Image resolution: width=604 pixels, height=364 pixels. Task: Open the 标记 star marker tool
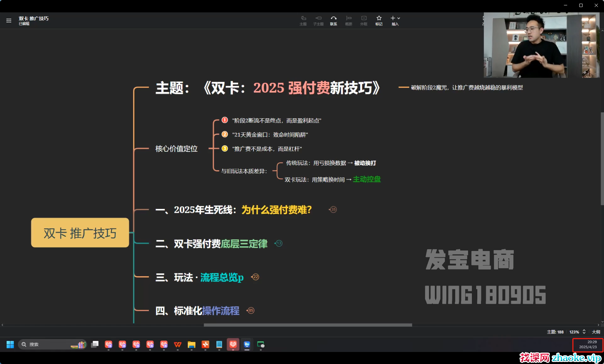379,20
